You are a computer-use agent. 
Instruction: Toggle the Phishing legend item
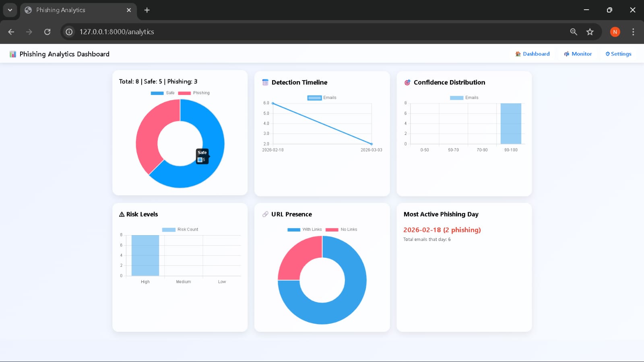tap(194, 93)
